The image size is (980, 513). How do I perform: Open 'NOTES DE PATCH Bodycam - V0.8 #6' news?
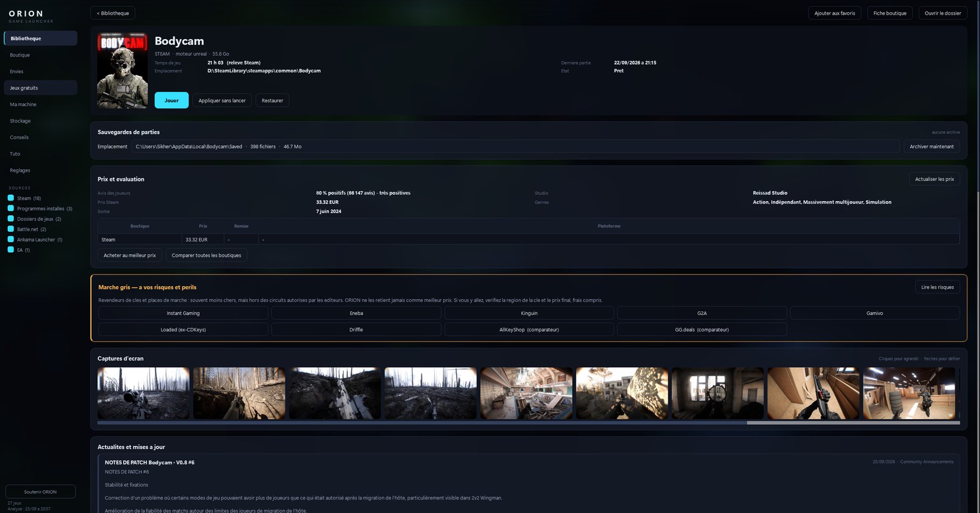[149, 463]
